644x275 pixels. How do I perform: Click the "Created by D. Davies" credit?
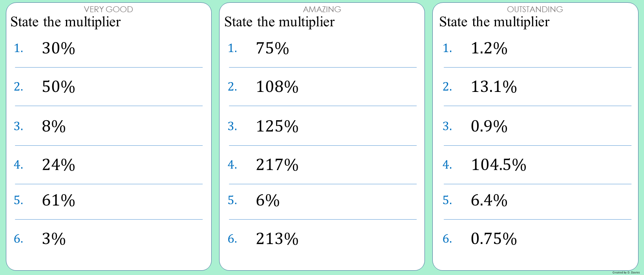tap(626, 272)
